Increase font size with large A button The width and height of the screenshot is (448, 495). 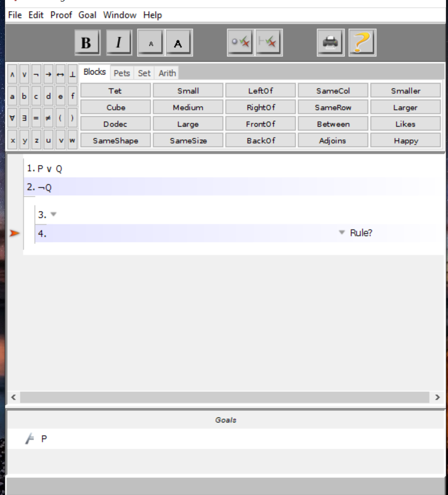(x=179, y=43)
